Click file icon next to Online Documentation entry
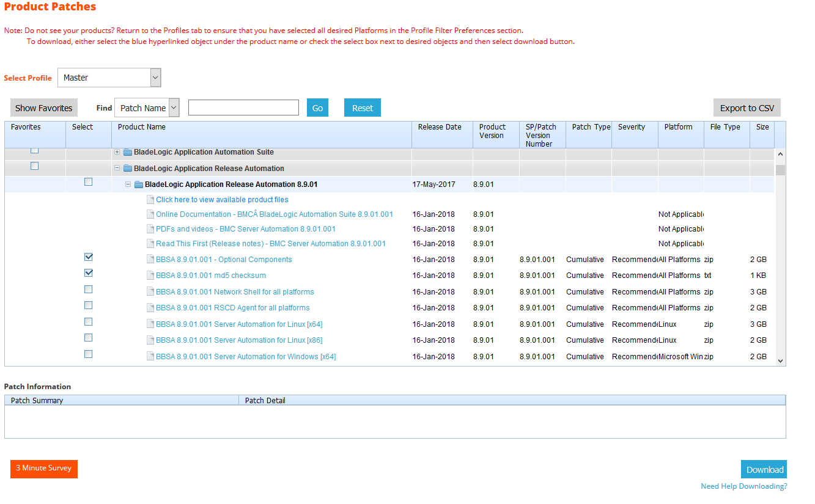The height and width of the screenshot is (504, 815). click(x=150, y=214)
